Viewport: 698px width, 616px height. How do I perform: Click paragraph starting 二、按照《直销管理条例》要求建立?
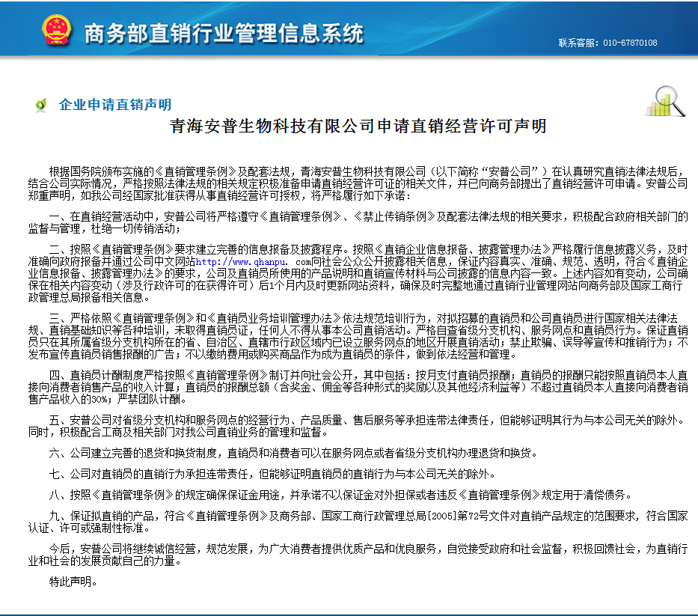pyautogui.click(x=358, y=273)
